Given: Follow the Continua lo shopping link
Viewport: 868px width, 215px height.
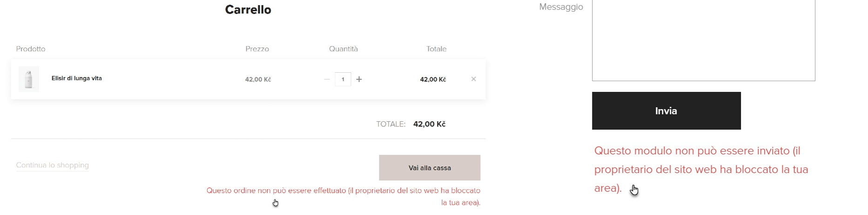Looking at the screenshot, I should (x=52, y=165).
